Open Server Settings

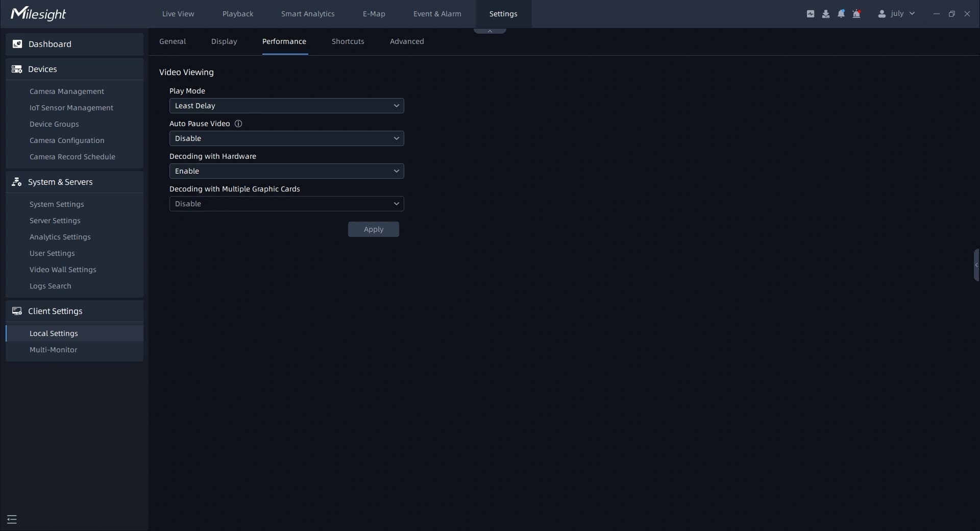click(55, 221)
